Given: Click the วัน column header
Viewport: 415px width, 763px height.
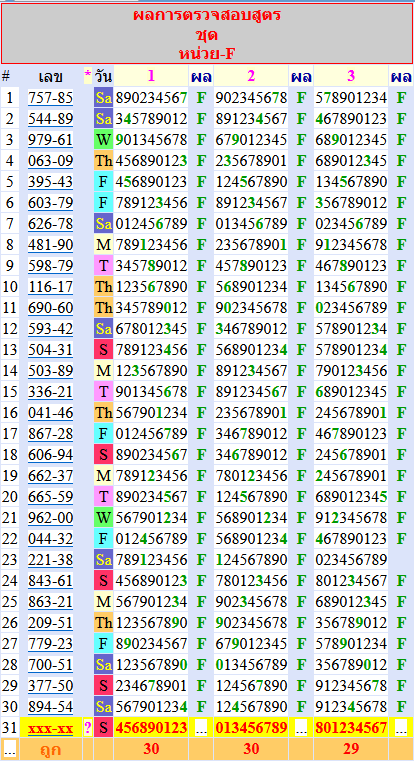Looking at the screenshot, I should tap(104, 76).
